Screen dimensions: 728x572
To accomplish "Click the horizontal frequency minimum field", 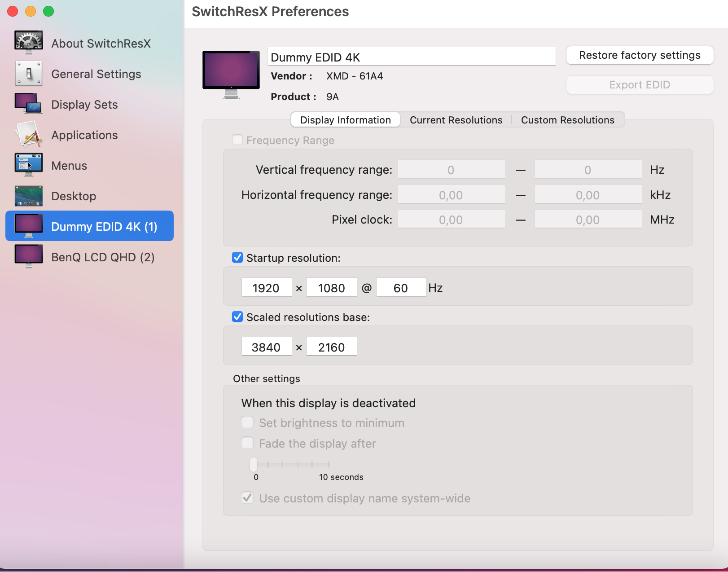I will (x=452, y=194).
